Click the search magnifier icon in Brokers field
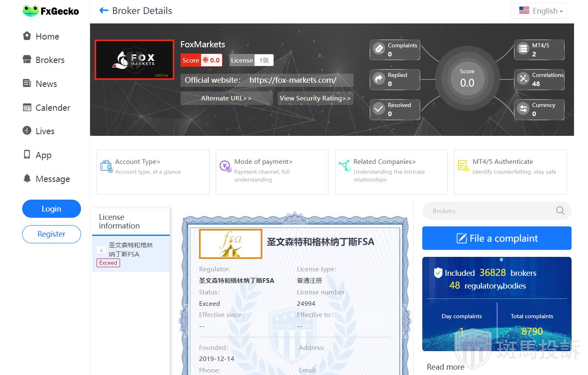The width and height of the screenshot is (588, 375). (x=560, y=211)
